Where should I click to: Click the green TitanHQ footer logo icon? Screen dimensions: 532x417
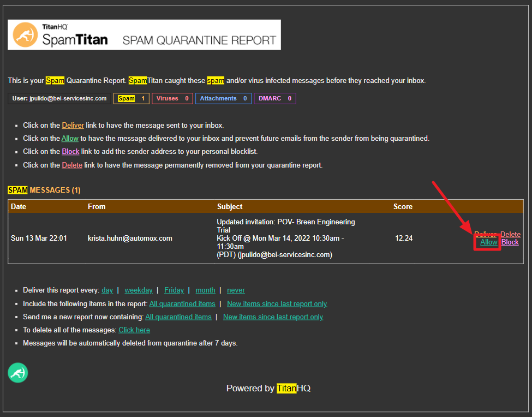click(18, 373)
